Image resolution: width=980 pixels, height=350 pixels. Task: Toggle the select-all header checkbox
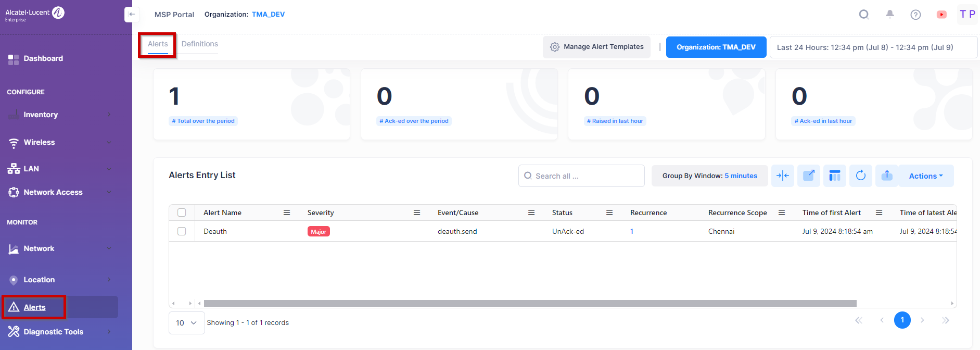tap(182, 213)
